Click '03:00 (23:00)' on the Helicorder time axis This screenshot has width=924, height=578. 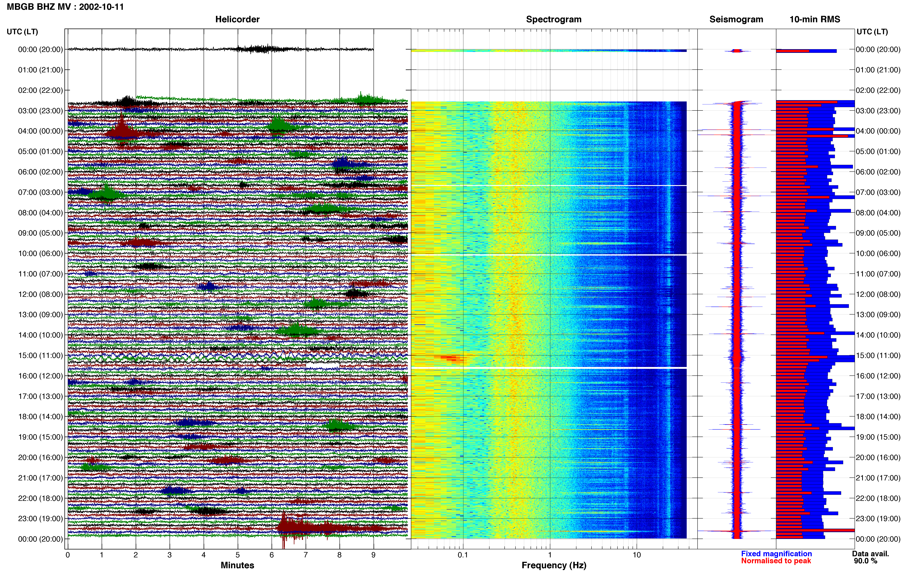tap(41, 110)
